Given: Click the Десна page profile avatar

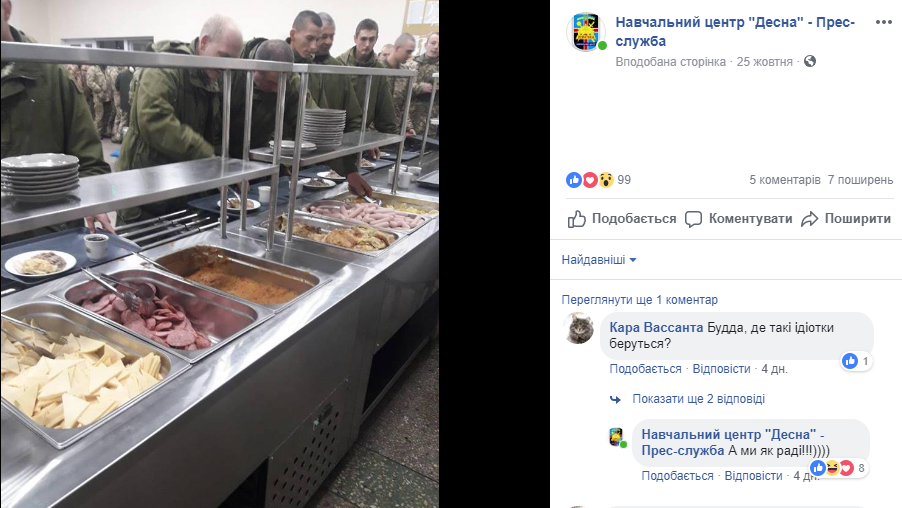Looking at the screenshot, I should (586, 32).
